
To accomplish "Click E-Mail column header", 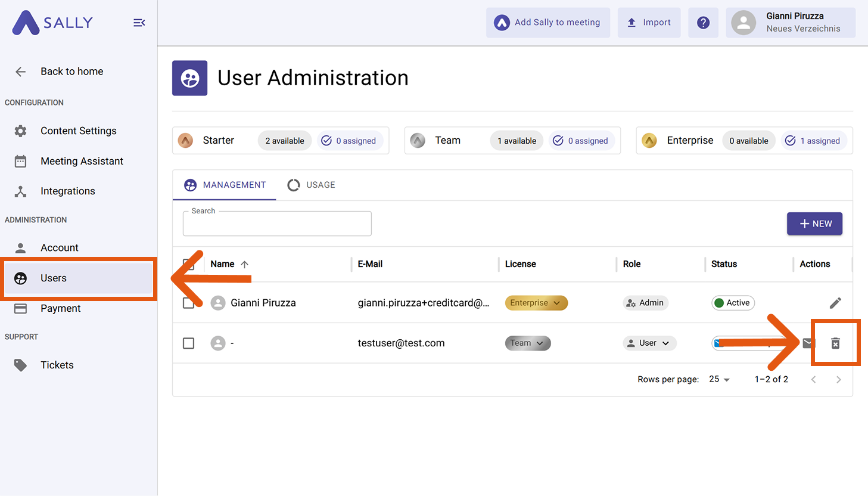I will point(370,264).
